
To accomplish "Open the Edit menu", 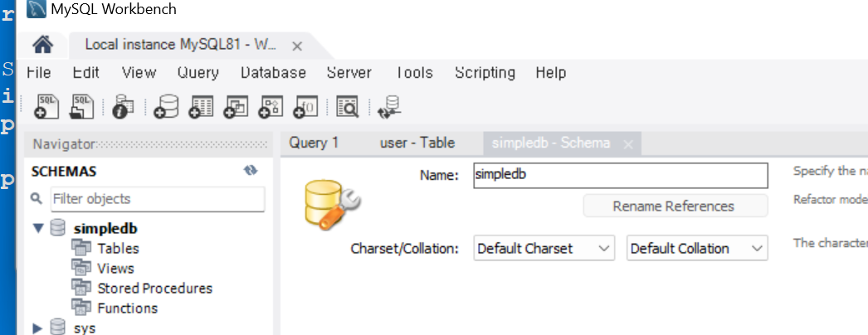I will [85, 72].
